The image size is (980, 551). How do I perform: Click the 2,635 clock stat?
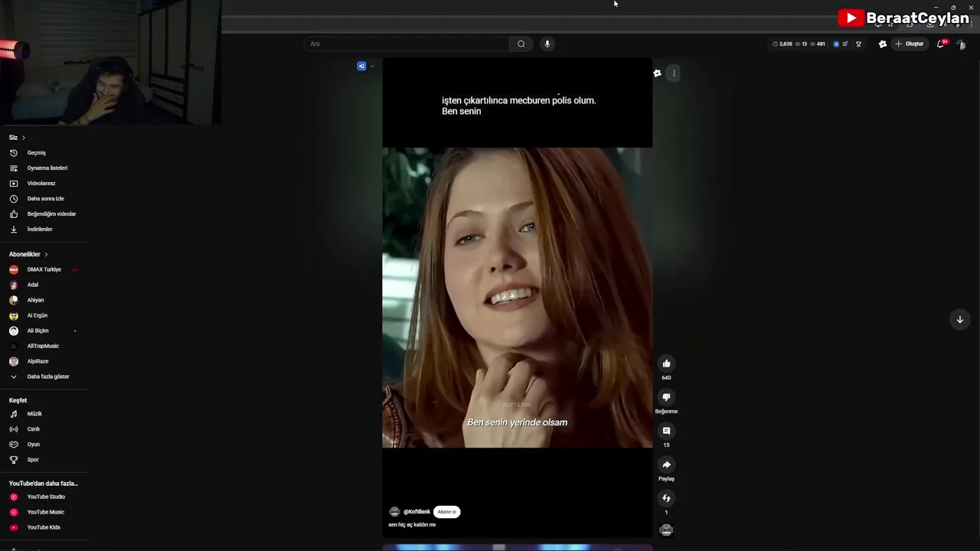coord(782,44)
